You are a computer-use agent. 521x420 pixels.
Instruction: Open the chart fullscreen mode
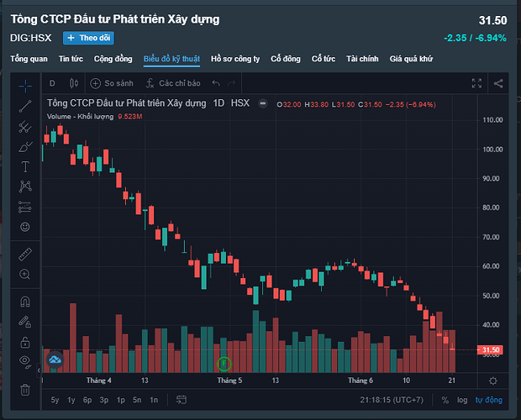point(477,83)
